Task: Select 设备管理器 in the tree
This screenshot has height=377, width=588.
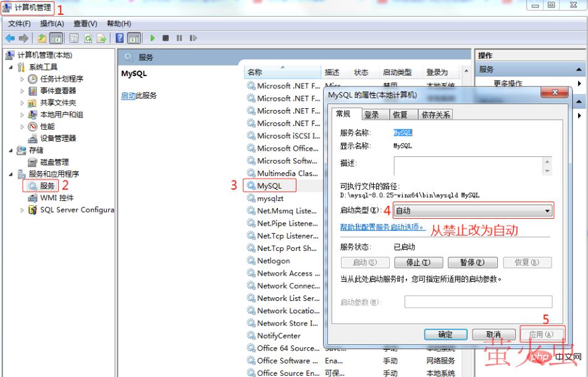Action: coord(58,138)
